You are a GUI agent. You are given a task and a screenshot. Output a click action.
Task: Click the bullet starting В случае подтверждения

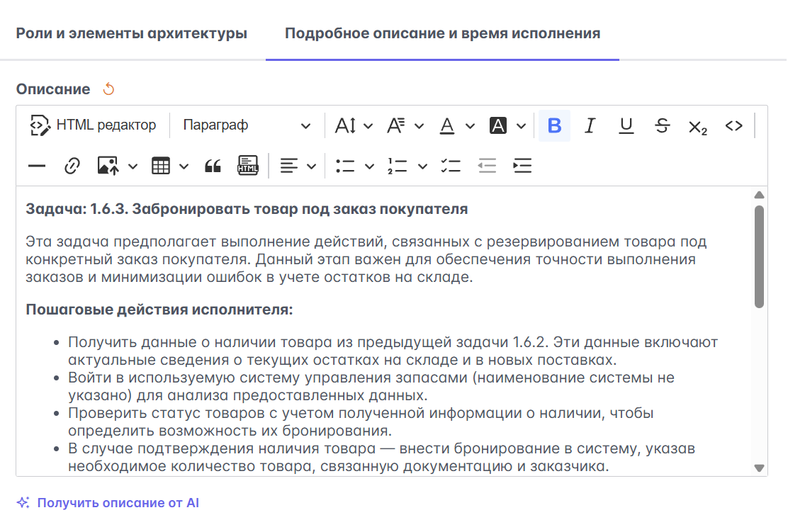(x=381, y=457)
